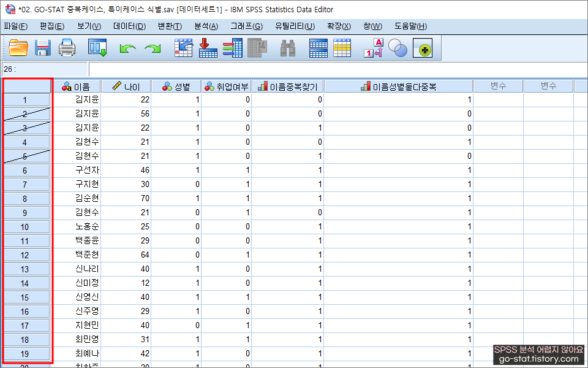Viewport: 588px width, 368px height.
Task: Click age cell 64 for 백준현
Action: pos(126,255)
